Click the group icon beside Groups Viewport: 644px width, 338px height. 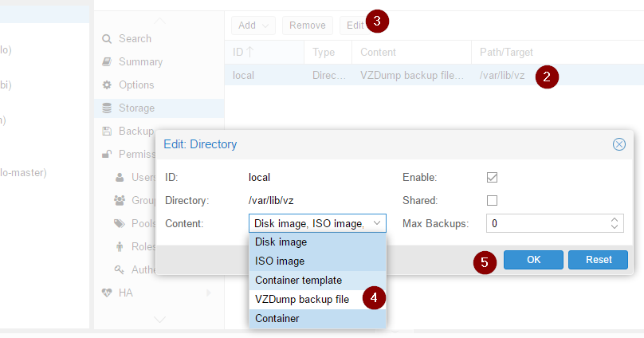[x=120, y=200]
